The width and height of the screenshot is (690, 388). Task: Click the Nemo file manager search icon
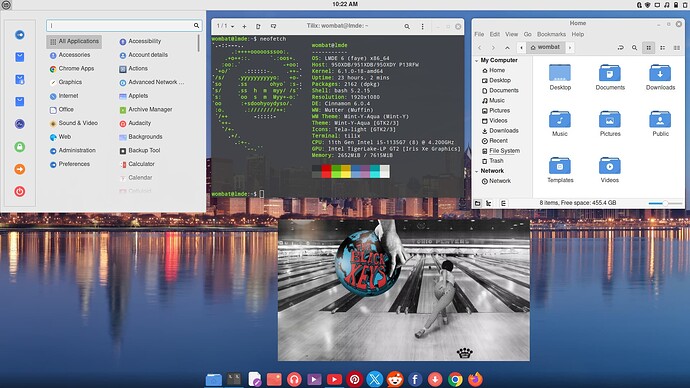635,48
